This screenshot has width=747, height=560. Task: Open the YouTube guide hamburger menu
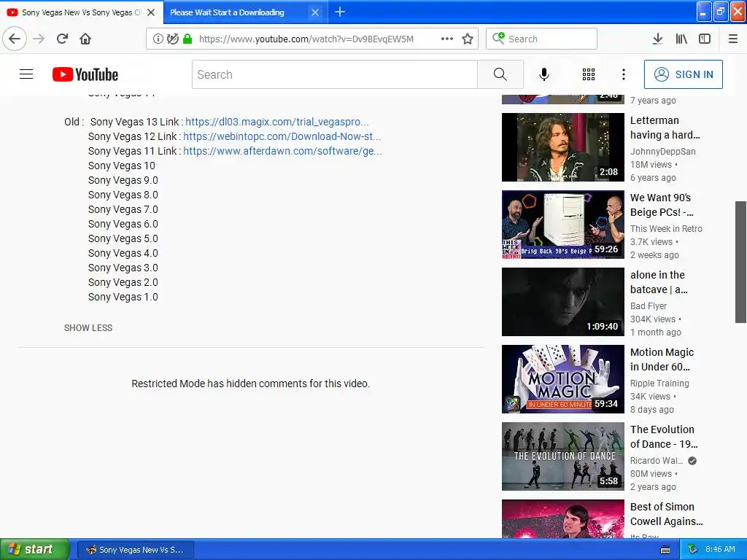click(26, 74)
